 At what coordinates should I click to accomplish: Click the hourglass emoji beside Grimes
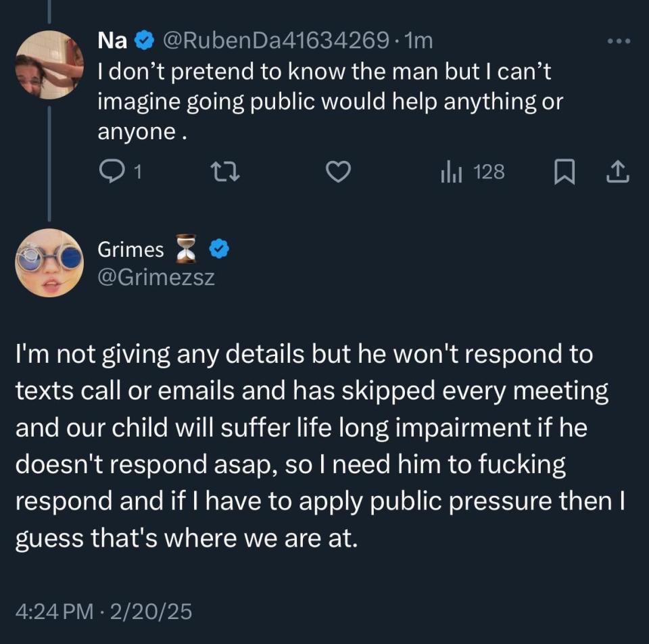click(x=187, y=249)
